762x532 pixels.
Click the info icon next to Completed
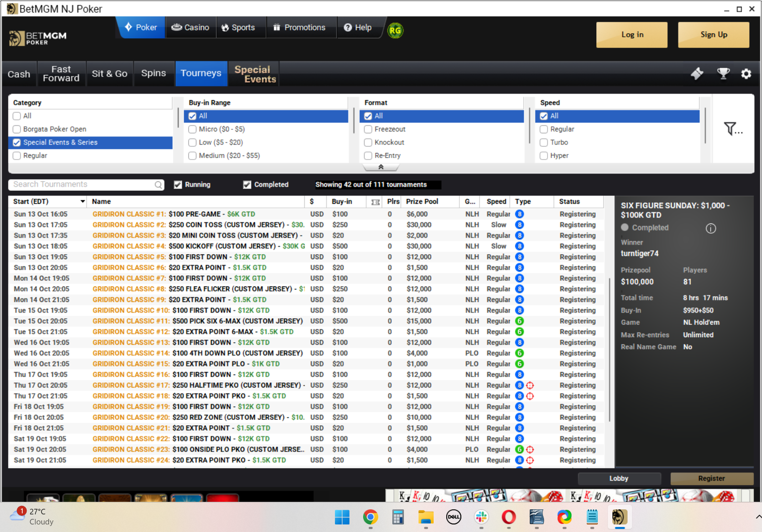[711, 229]
